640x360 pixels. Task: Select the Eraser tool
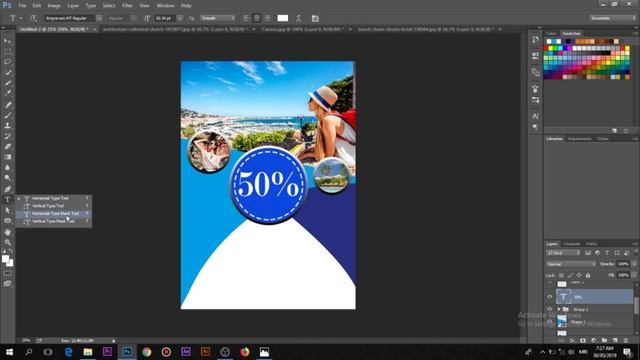(7, 147)
